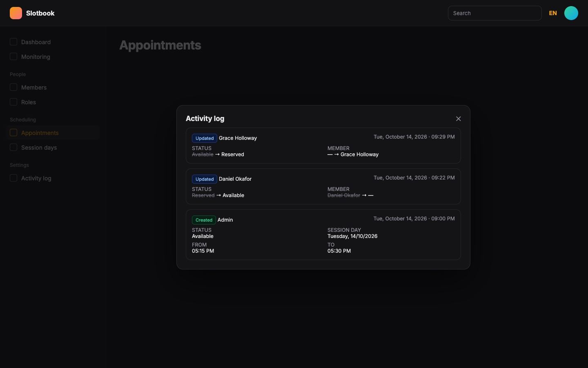Click the struck-through Reserved status text
Image resolution: width=588 pixels, height=368 pixels.
[203, 195]
